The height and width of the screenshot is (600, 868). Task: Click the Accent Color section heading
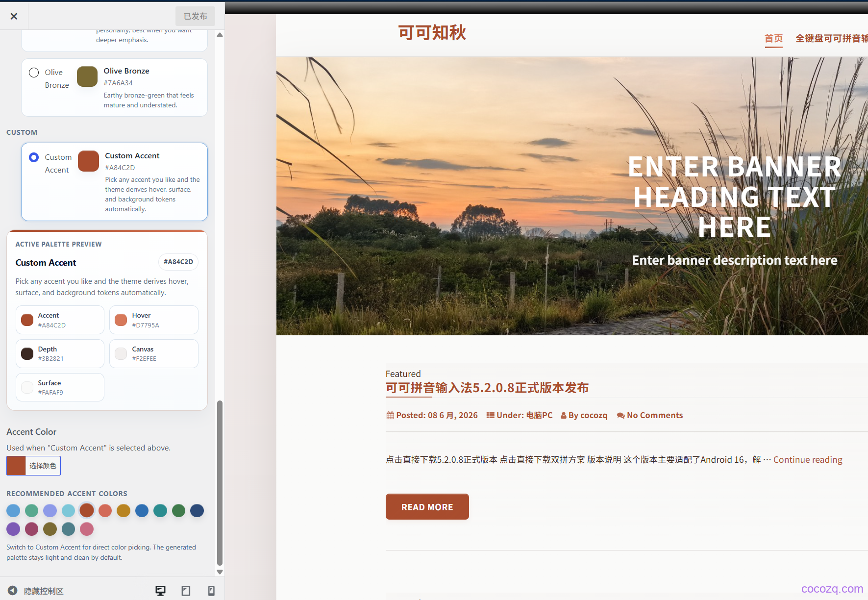click(31, 432)
